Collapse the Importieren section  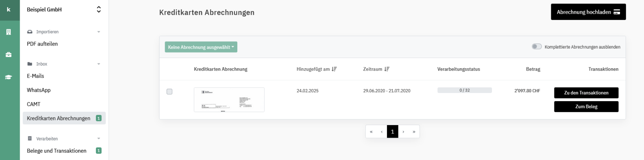tap(64, 32)
